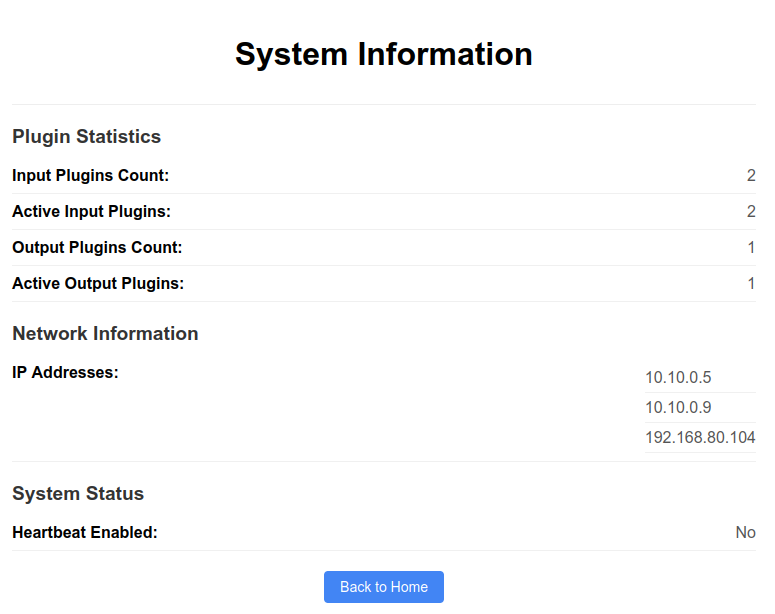Select the Active Input Plugins value 2
Viewport: 775px width, 614px height.
[750, 212]
